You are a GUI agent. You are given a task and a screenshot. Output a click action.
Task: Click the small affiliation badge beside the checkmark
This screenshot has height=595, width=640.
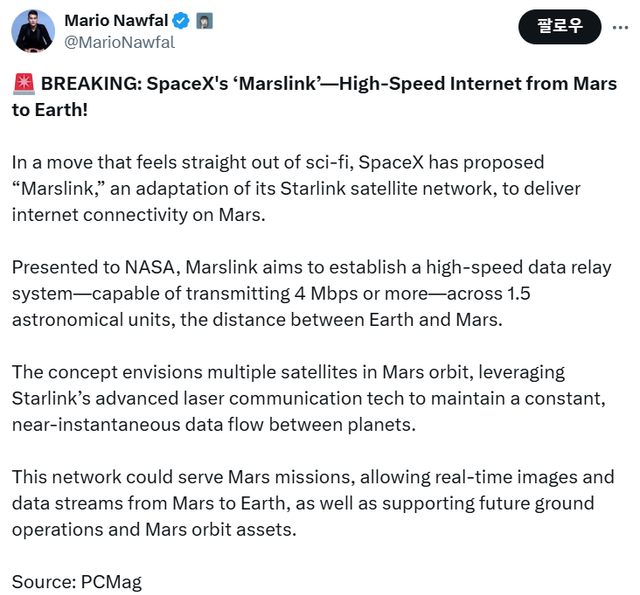click(x=203, y=21)
